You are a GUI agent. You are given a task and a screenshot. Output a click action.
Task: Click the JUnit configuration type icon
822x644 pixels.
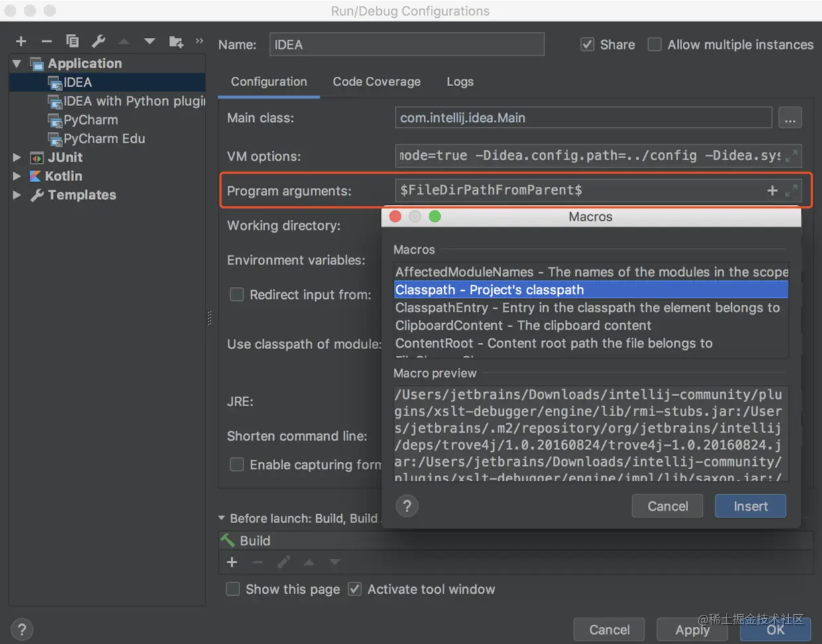37,158
